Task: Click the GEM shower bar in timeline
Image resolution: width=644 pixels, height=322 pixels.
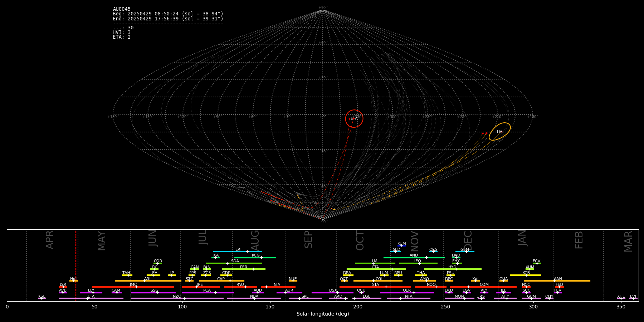Action: coord(465,252)
